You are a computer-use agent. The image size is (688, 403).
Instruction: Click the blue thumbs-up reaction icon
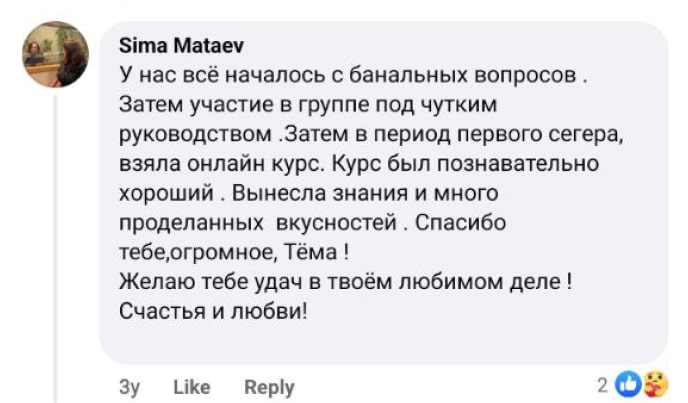click(x=627, y=383)
